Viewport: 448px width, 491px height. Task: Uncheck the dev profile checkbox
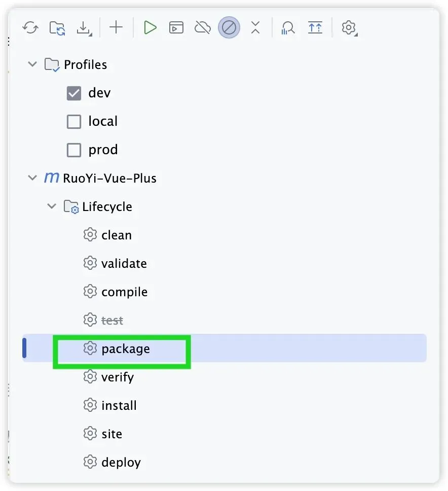point(74,93)
